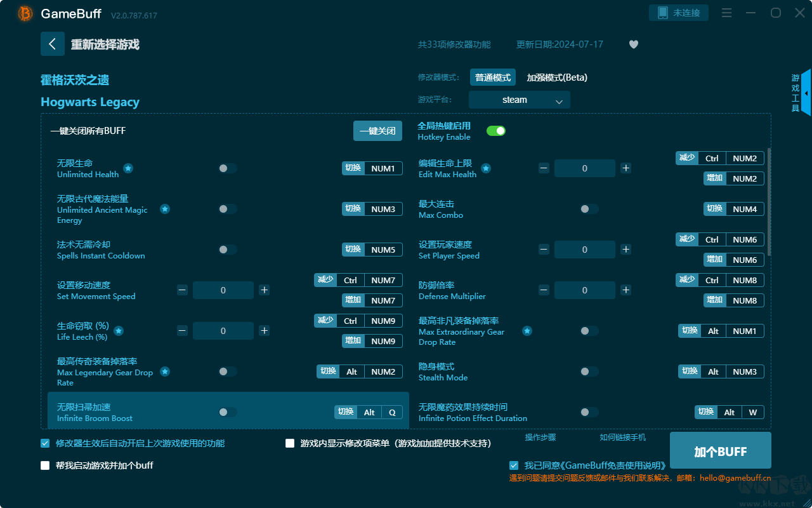Check 帮我启动游戏并加个buff checkbox
Image resolution: width=812 pixels, height=508 pixels.
(45, 465)
